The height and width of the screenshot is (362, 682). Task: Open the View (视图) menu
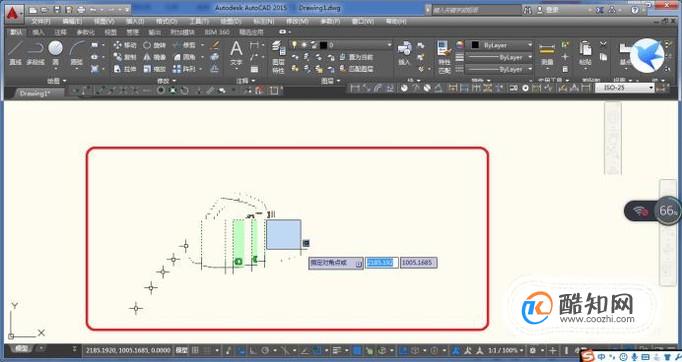104,21
